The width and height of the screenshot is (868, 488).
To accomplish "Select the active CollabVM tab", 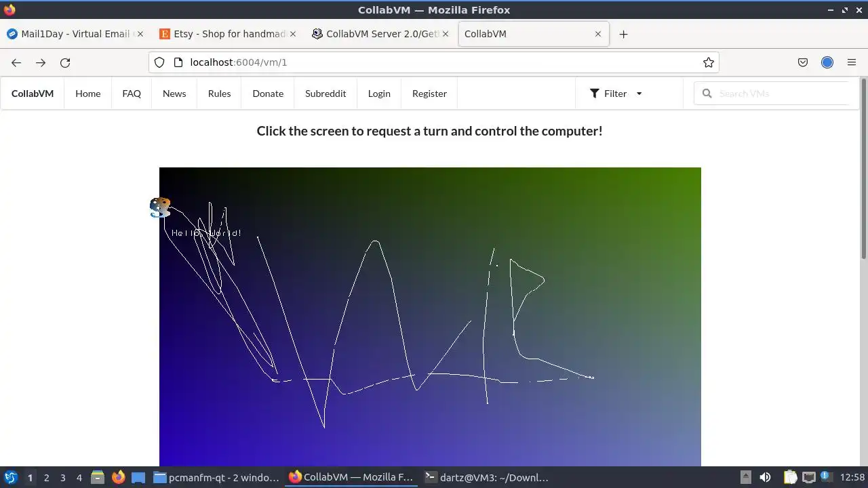I will coord(534,34).
